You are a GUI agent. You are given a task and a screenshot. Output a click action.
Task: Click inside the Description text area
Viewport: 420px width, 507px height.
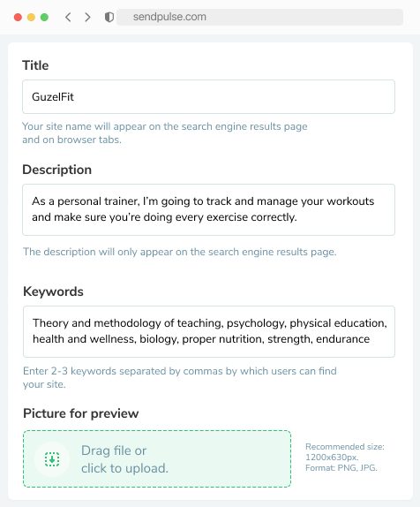tap(208, 209)
